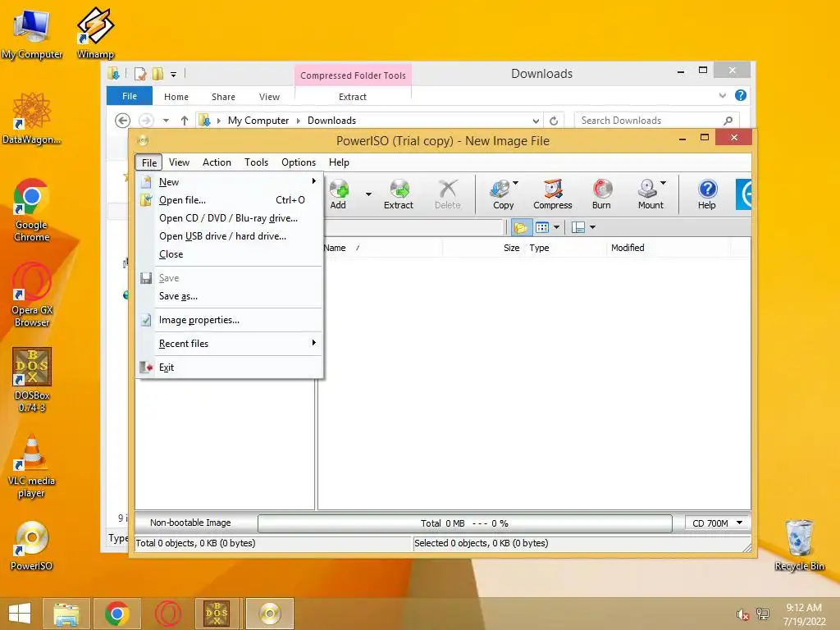The image size is (840, 630).
Task: Click the Compress toolbar icon
Action: [x=552, y=194]
